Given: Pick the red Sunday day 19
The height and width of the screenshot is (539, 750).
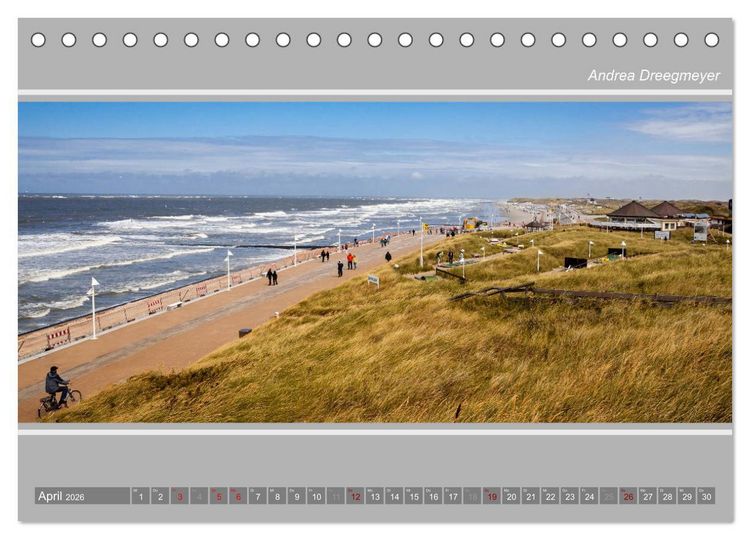Looking at the screenshot, I should [x=492, y=496].
